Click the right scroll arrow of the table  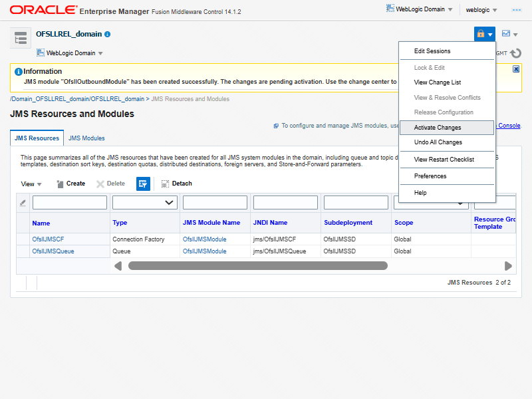point(508,265)
